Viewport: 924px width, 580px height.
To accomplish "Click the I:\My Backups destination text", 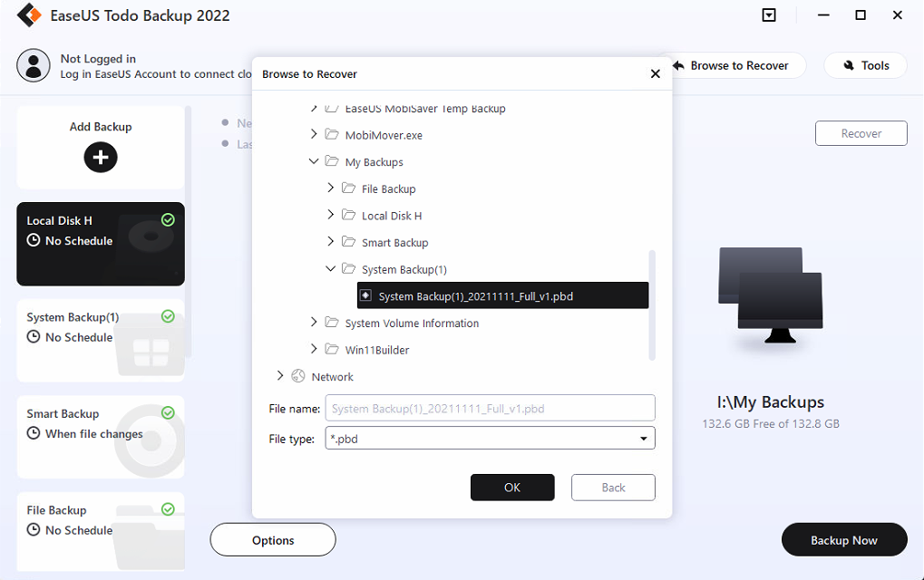I will click(770, 402).
